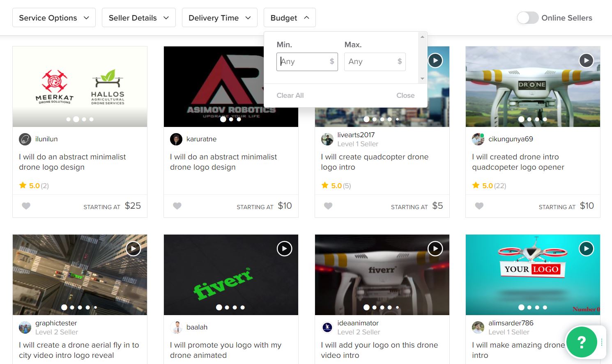This screenshot has height=364, width=612.
Task: Click the $5 starting price on livearts2017 gig
Action: pyautogui.click(x=437, y=206)
